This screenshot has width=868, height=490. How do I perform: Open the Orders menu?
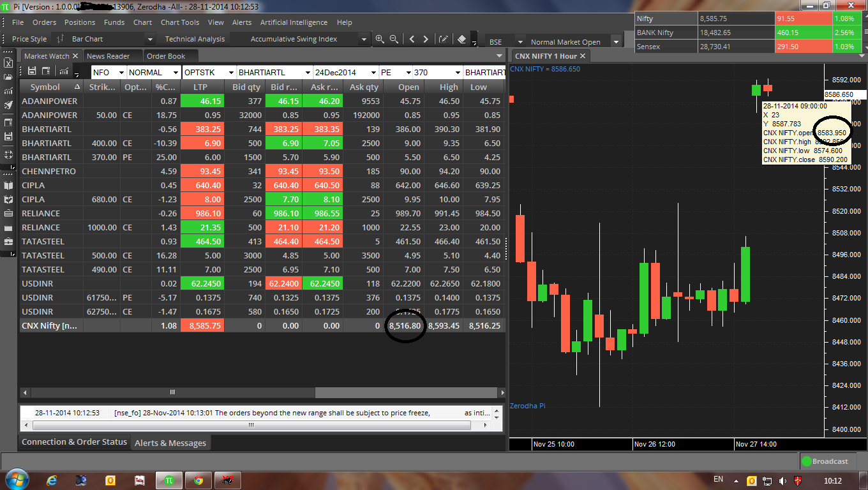click(x=45, y=22)
